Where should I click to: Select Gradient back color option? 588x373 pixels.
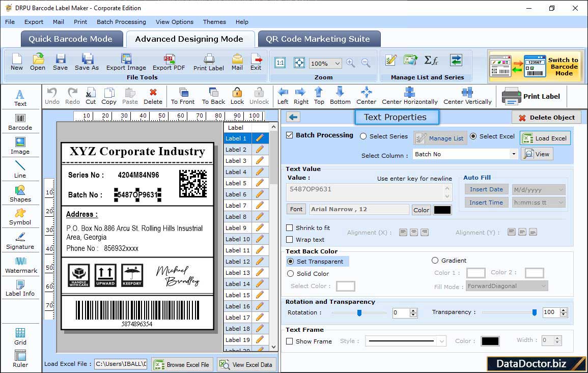pyautogui.click(x=435, y=261)
